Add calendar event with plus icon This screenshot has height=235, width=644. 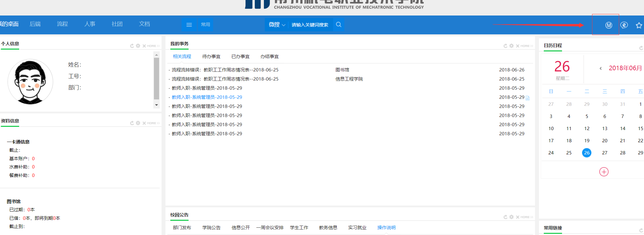point(604,172)
